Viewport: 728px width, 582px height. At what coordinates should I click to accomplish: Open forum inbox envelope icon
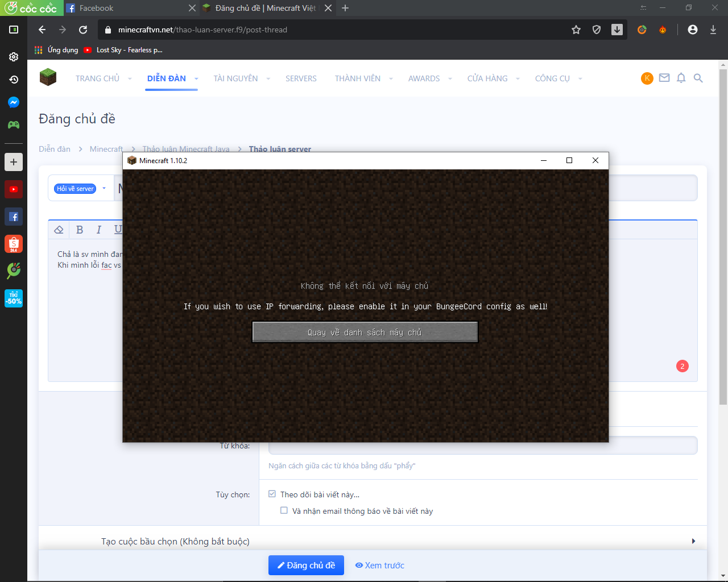(x=664, y=78)
